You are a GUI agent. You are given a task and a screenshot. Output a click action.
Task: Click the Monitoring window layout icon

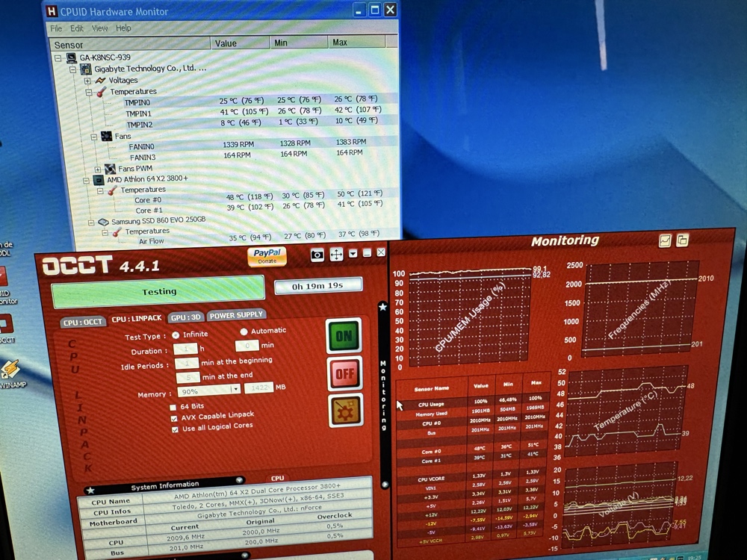point(682,240)
